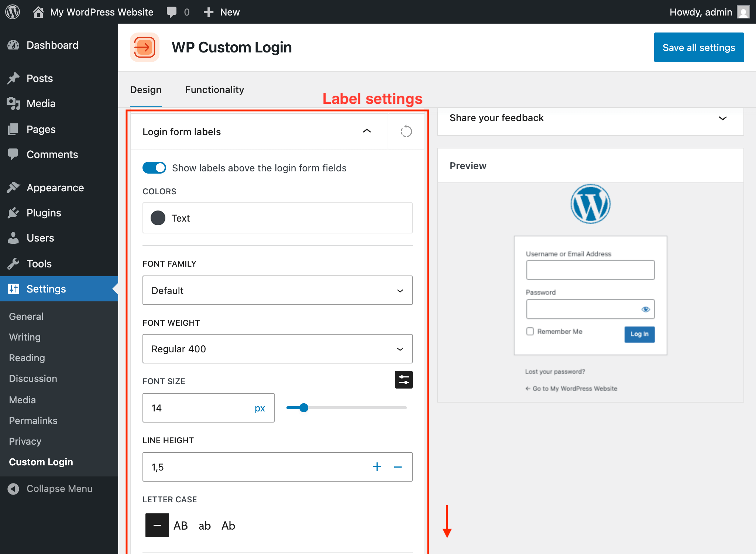
Task: Open the Text color swatch picker
Action: point(158,218)
